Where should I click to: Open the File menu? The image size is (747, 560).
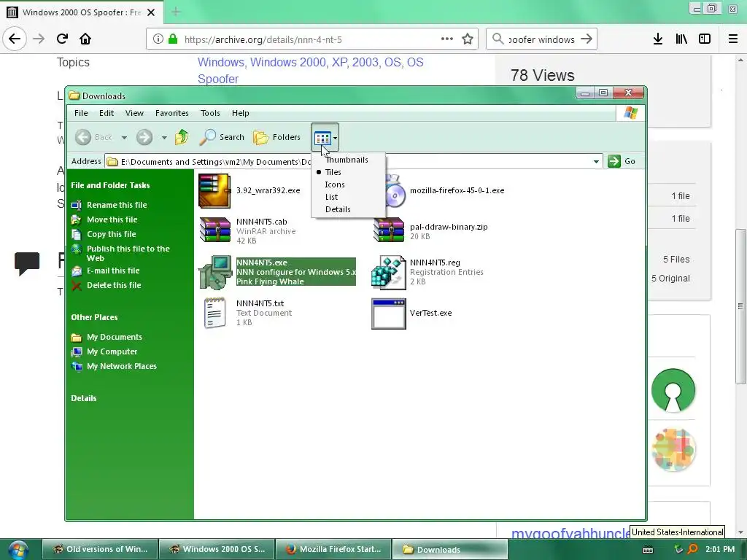(81, 113)
